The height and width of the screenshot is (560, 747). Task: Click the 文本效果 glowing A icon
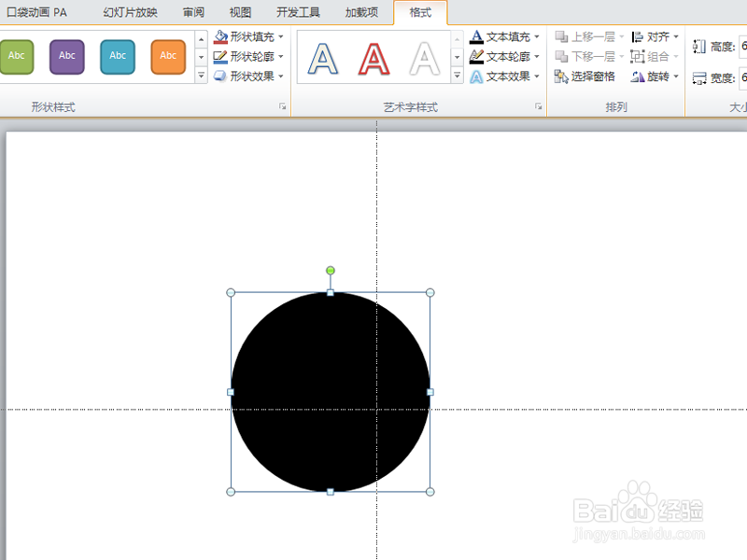click(x=476, y=77)
